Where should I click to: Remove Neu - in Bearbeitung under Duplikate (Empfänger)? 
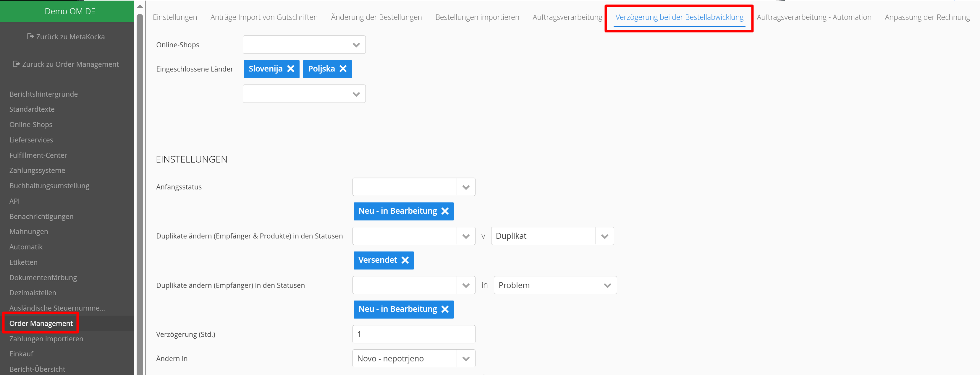(445, 309)
